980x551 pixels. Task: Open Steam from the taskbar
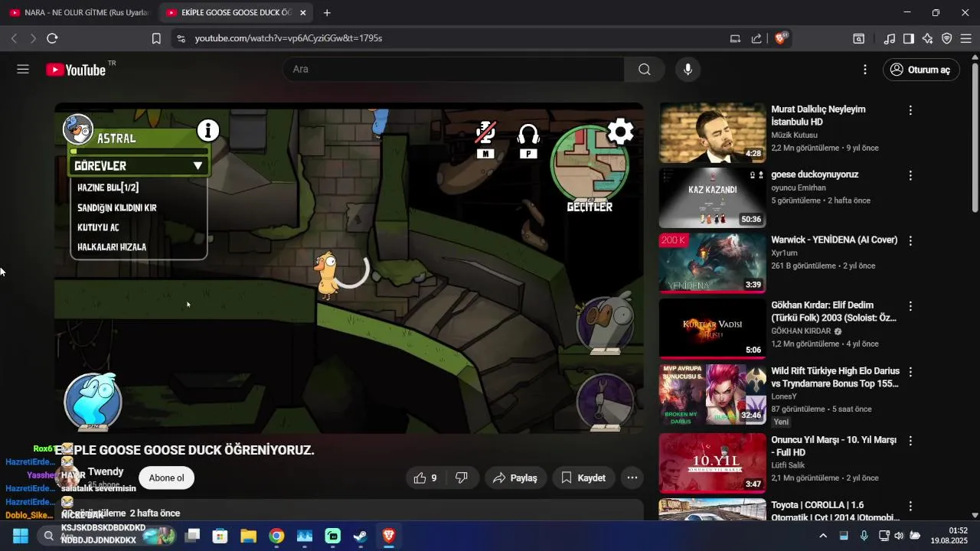(361, 536)
